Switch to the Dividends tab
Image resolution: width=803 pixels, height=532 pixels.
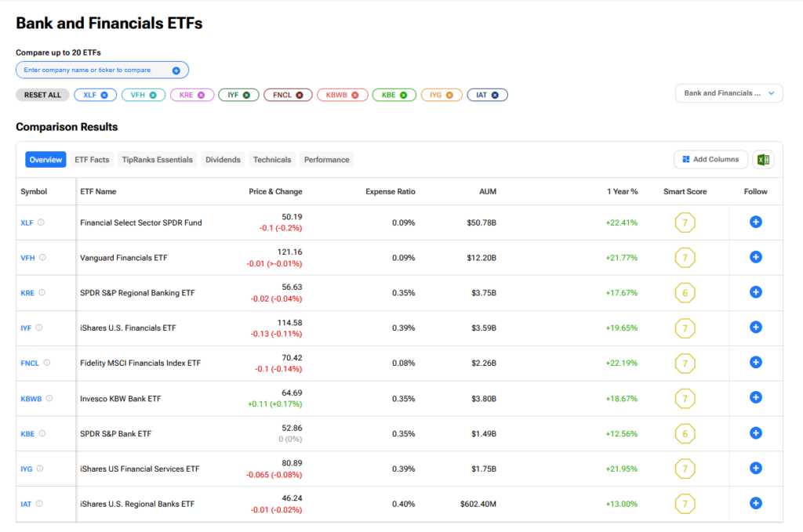point(223,160)
